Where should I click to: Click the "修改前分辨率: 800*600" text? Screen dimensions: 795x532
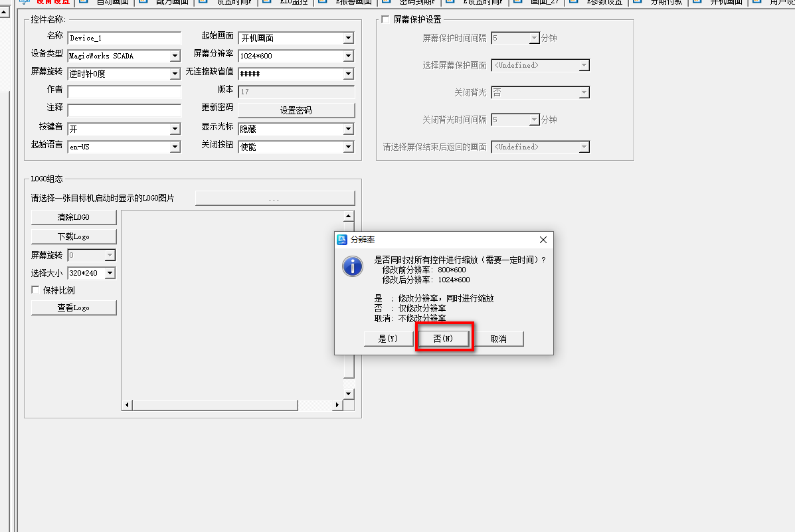pyautogui.click(x=424, y=270)
